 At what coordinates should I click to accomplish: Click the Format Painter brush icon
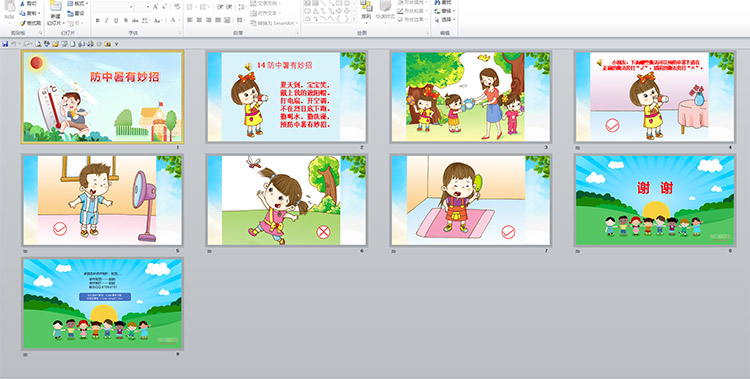click(x=22, y=22)
